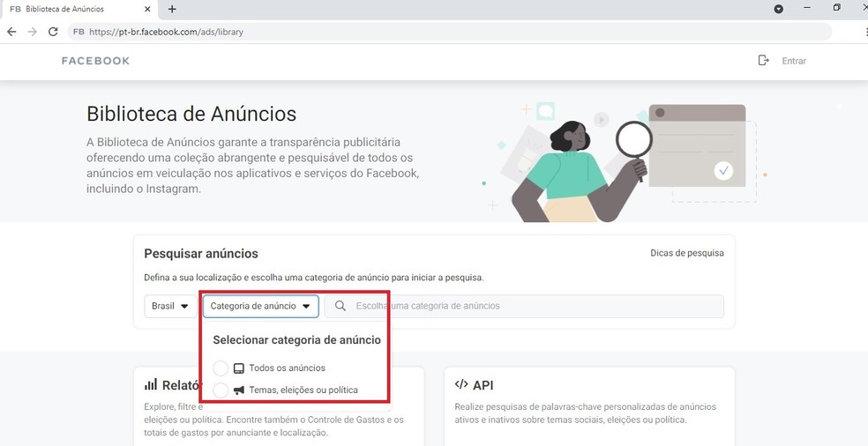Open the Categoria de anúncio dropdown

[261, 306]
